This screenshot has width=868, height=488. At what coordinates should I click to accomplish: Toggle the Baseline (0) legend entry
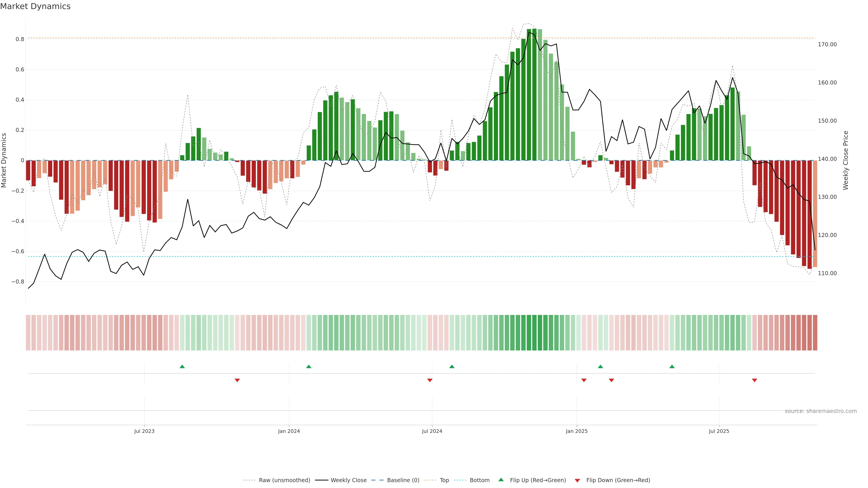coord(403,480)
